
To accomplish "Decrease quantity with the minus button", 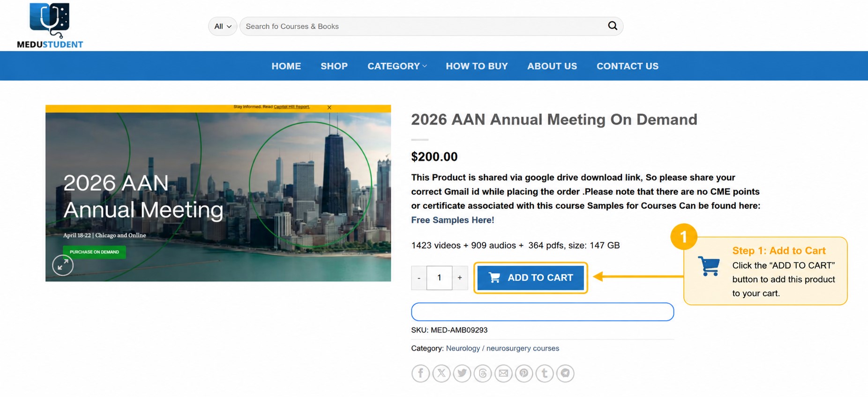I will tap(419, 278).
